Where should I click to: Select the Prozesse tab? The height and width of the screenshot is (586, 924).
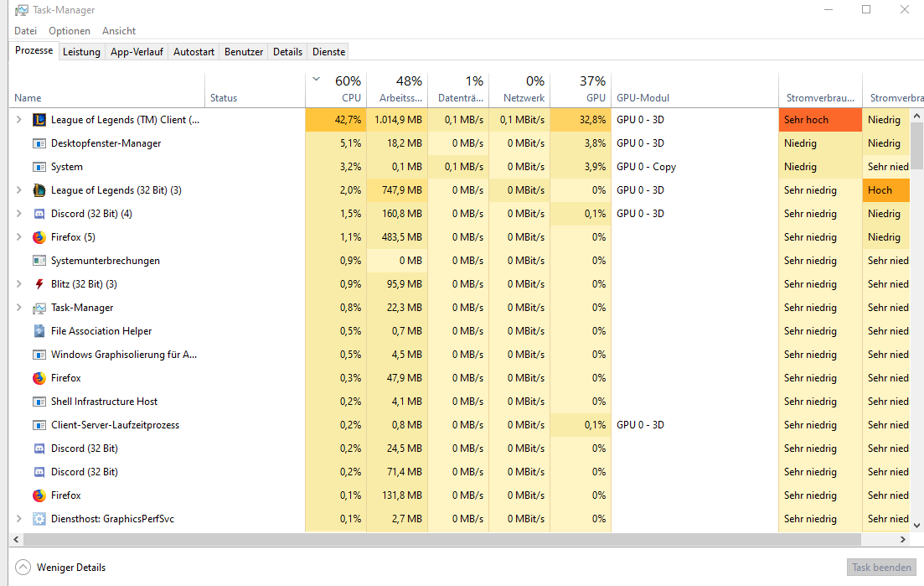[34, 50]
